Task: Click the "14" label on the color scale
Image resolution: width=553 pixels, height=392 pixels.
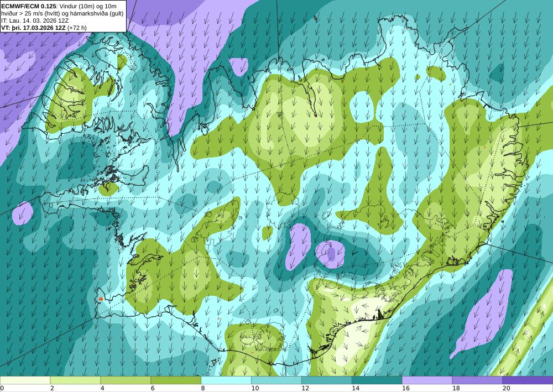Action: (x=356, y=388)
